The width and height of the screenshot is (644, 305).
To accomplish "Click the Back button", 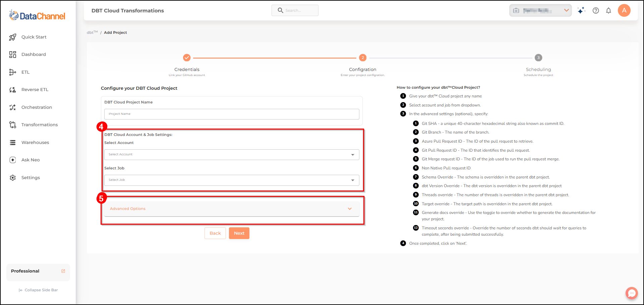I will tap(215, 233).
